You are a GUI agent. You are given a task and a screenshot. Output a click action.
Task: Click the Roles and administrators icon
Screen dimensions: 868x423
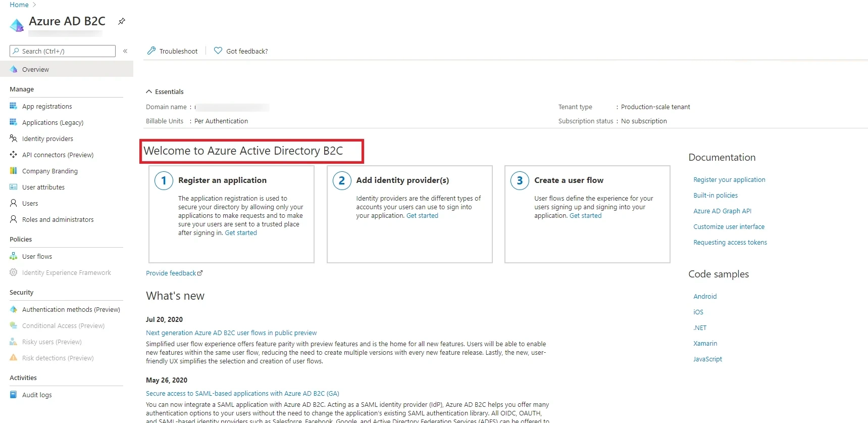click(14, 219)
